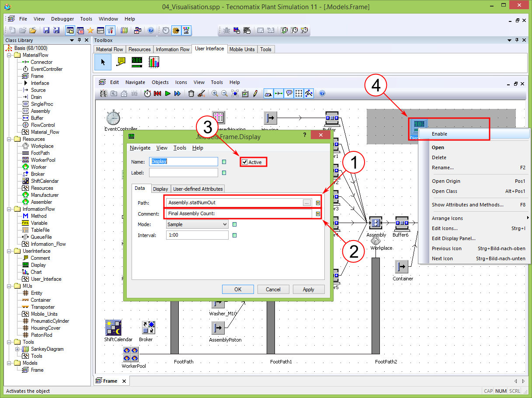The height and width of the screenshot is (398, 532).
Task: Select the Chart object icon in Toolbox
Action: coord(154,62)
